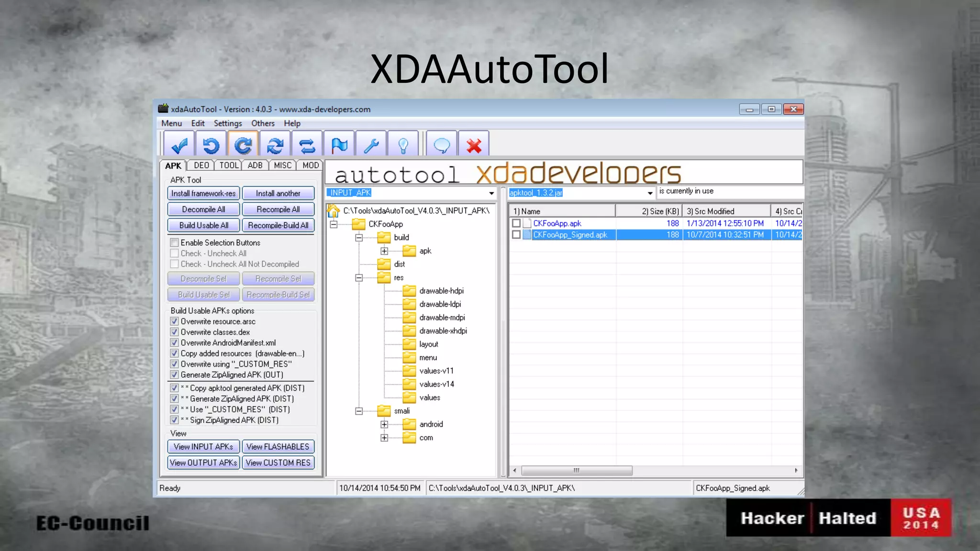Open the apktool_1.3.2.jar dropdown
The height and width of the screenshot is (551, 980).
(x=650, y=193)
